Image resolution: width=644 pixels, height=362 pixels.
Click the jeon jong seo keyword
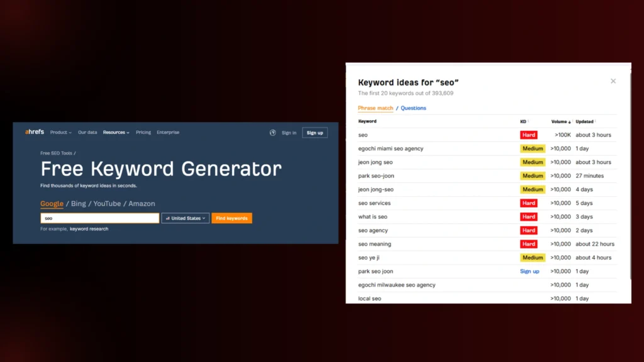(375, 162)
